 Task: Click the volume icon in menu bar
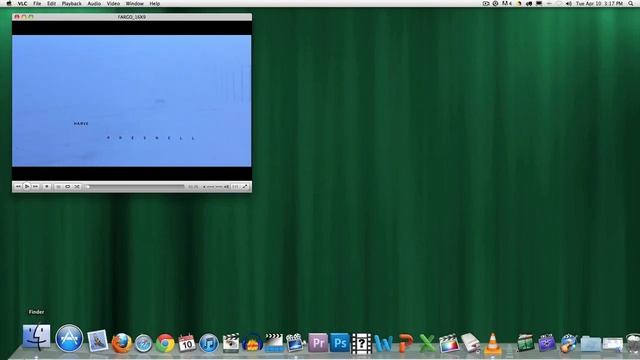pos(569,4)
